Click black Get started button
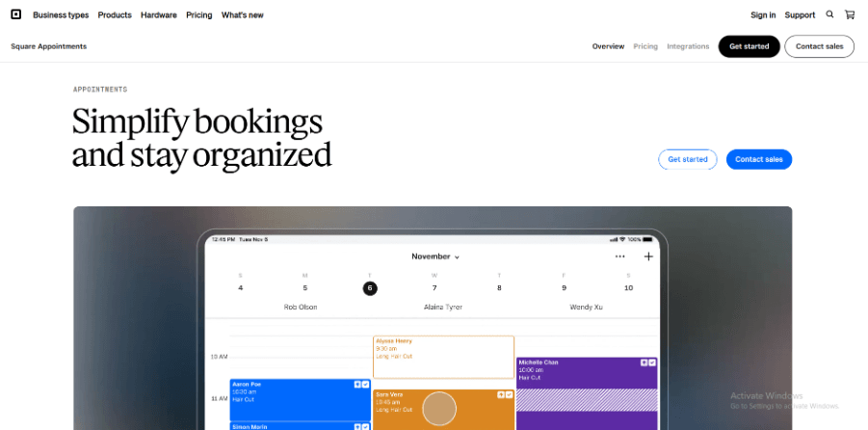The image size is (868, 430). coord(749,46)
